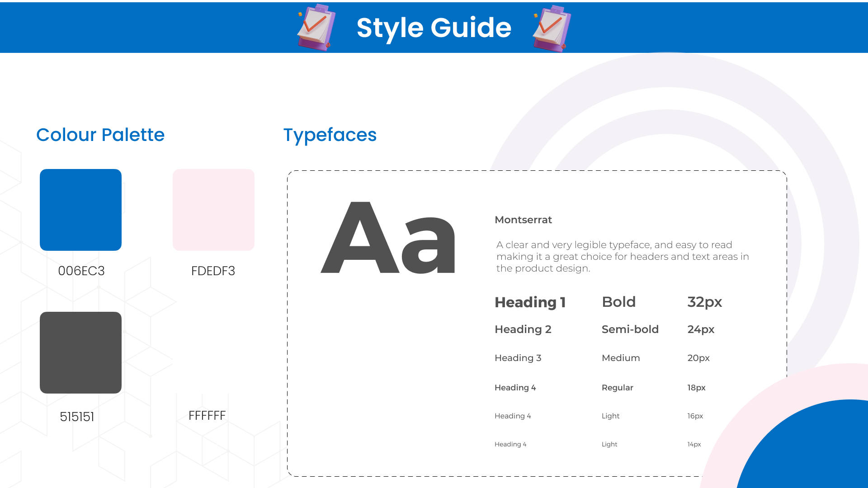Click the Bold weight label
This screenshot has height=488, width=868.
pos(619,302)
